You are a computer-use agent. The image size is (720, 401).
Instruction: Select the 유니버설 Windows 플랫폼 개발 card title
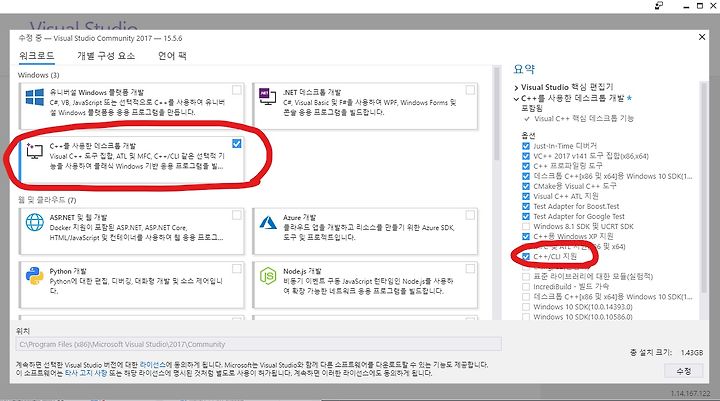click(96, 92)
